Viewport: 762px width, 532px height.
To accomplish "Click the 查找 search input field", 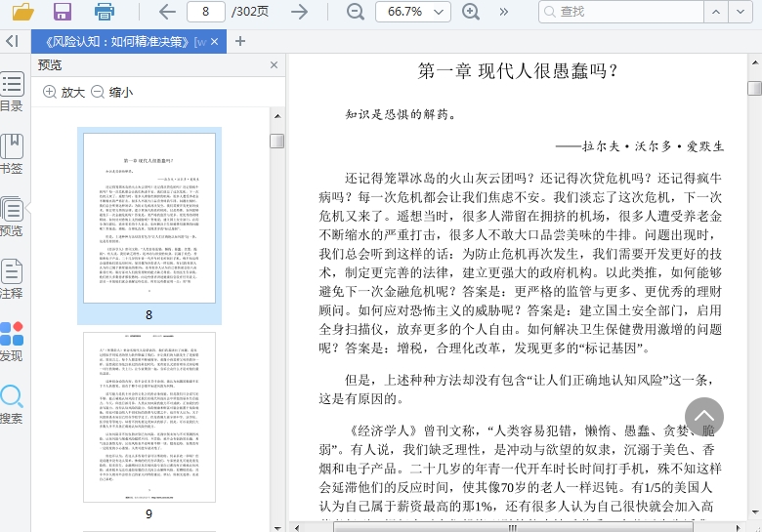I will tap(621, 12).
